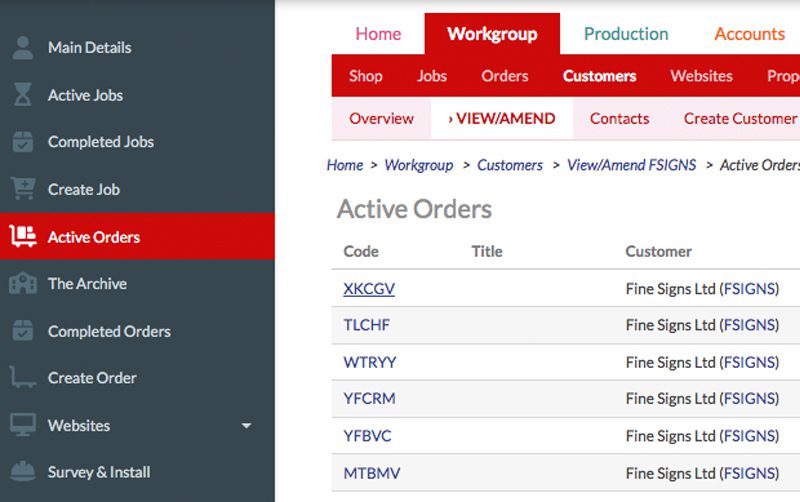Image resolution: width=800 pixels, height=502 pixels.
Task: Select the Customers submenu item
Action: 599,76
